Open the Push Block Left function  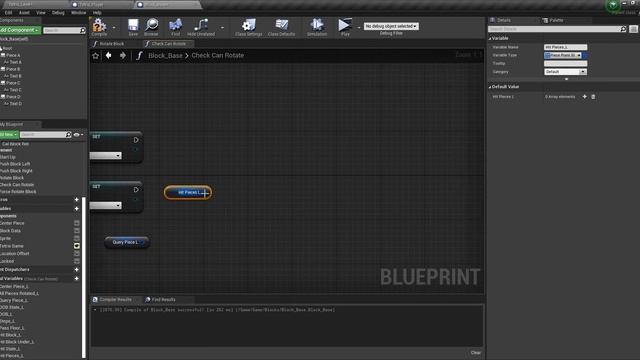coord(15,164)
